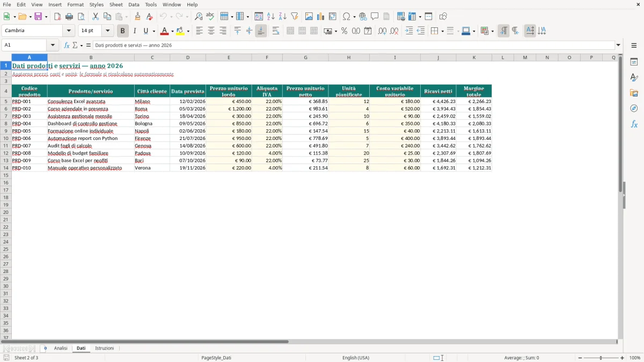
Task: Toggle Align Right
Action: [x=223, y=31]
